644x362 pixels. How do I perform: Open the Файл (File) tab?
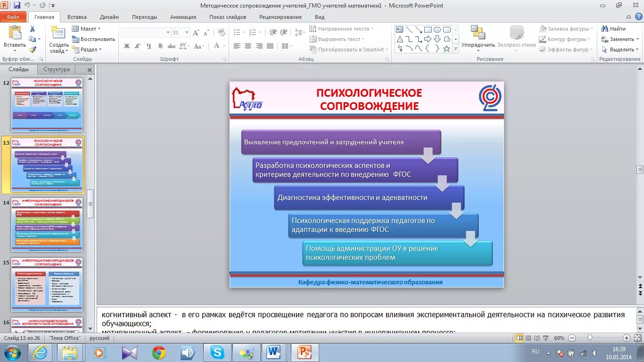pyautogui.click(x=13, y=17)
